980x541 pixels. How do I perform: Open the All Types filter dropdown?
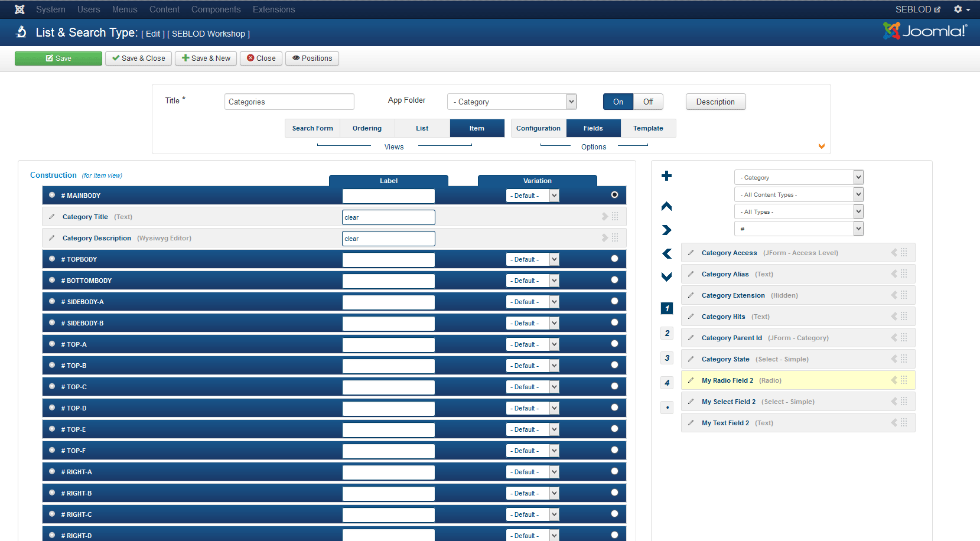[x=799, y=211]
